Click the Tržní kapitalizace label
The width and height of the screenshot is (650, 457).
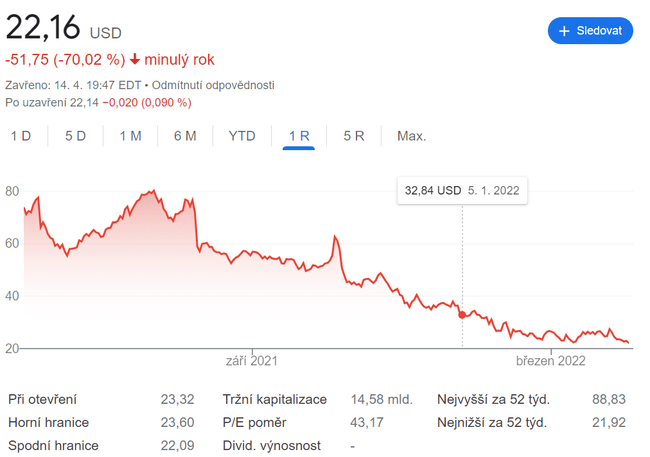[274, 399]
